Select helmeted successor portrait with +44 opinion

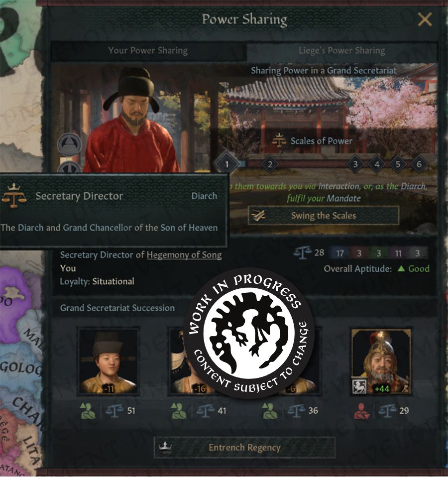pyautogui.click(x=381, y=361)
